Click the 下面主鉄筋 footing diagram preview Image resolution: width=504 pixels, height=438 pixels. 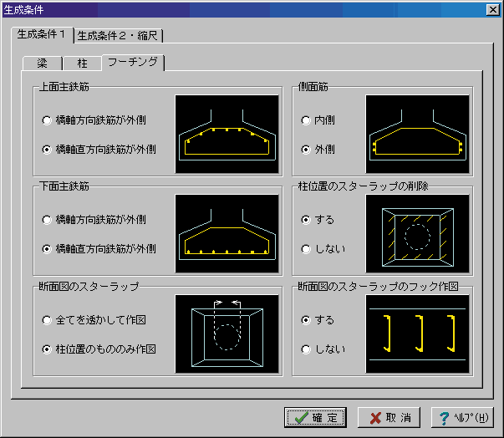tap(227, 233)
